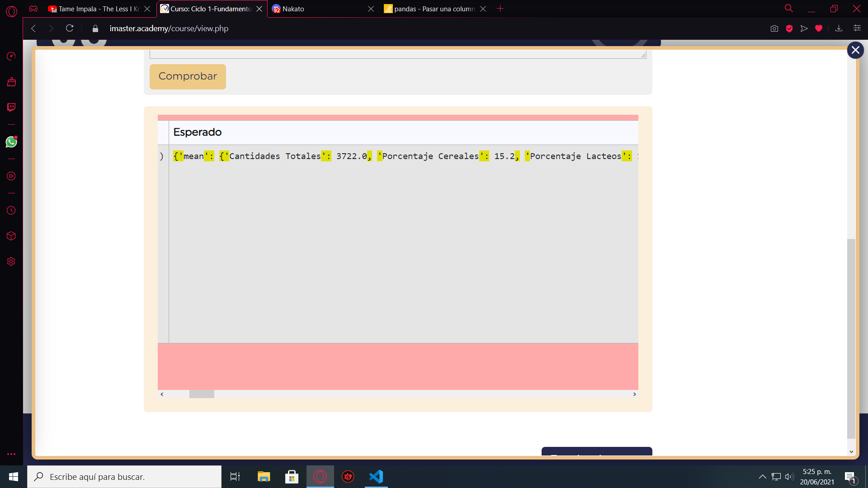Click the settings gear sidebar icon

point(11,261)
